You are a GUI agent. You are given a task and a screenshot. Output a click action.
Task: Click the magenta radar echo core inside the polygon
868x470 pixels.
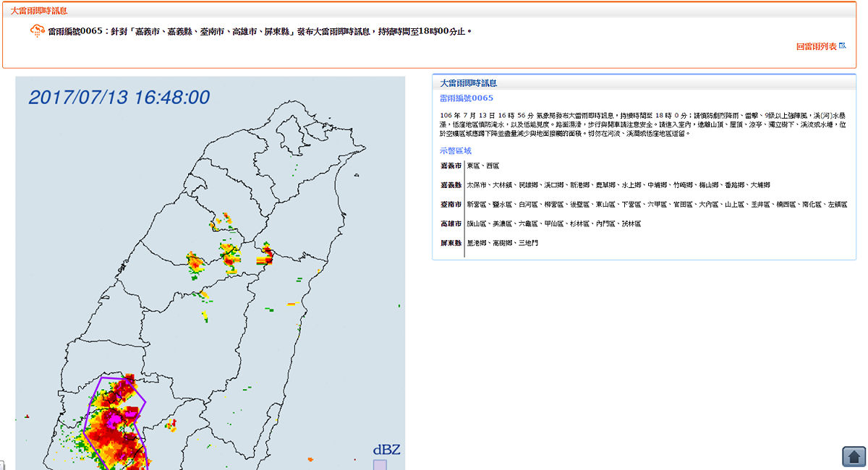point(113,418)
